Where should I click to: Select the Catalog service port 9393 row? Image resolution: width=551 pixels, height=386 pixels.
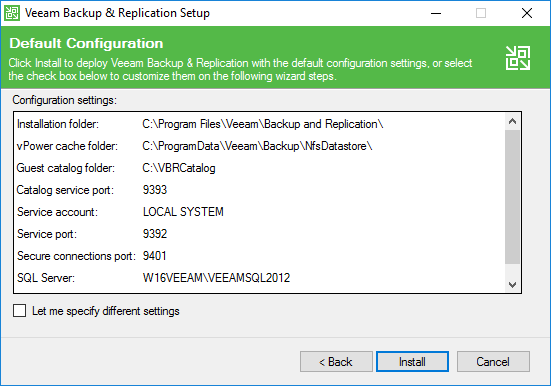coord(259,190)
